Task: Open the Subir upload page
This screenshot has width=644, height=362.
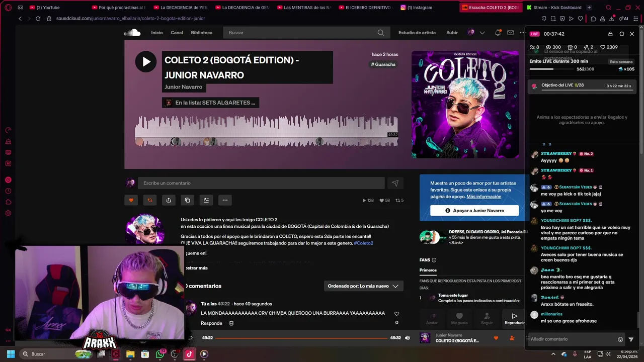Action: pyautogui.click(x=452, y=33)
